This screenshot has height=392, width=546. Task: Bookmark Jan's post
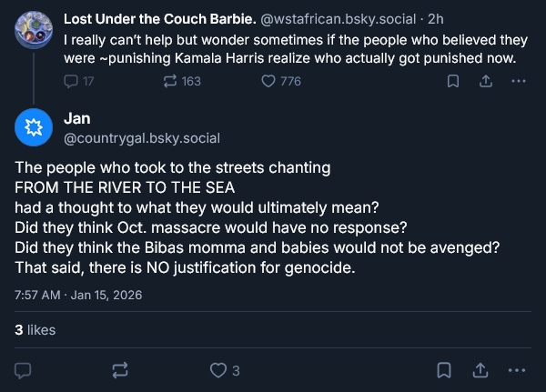(444, 370)
